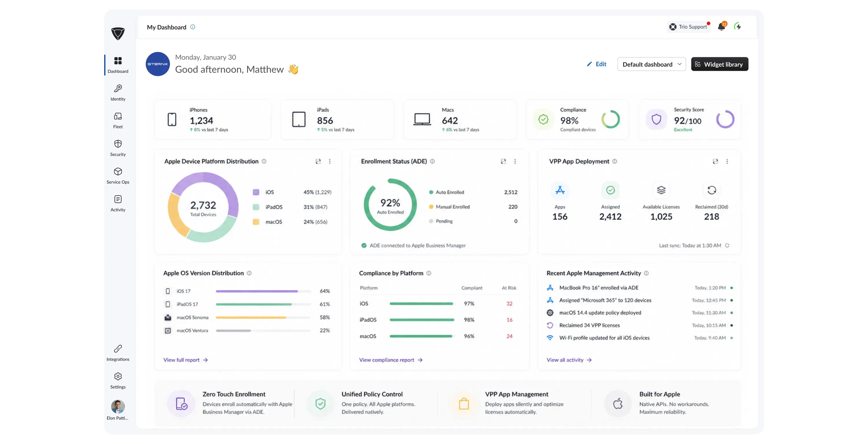Refresh the VPP last sync
The height and width of the screenshot is (444, 868).
727,245
